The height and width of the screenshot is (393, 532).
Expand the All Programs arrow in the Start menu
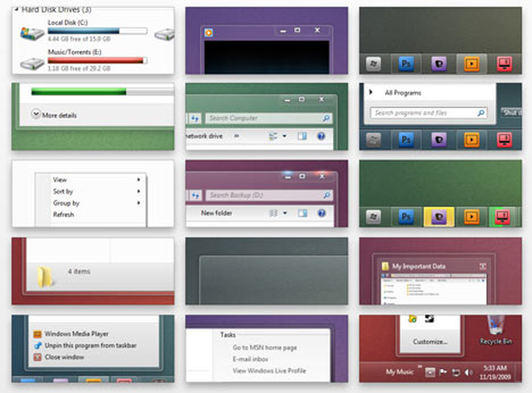point(372,93)
